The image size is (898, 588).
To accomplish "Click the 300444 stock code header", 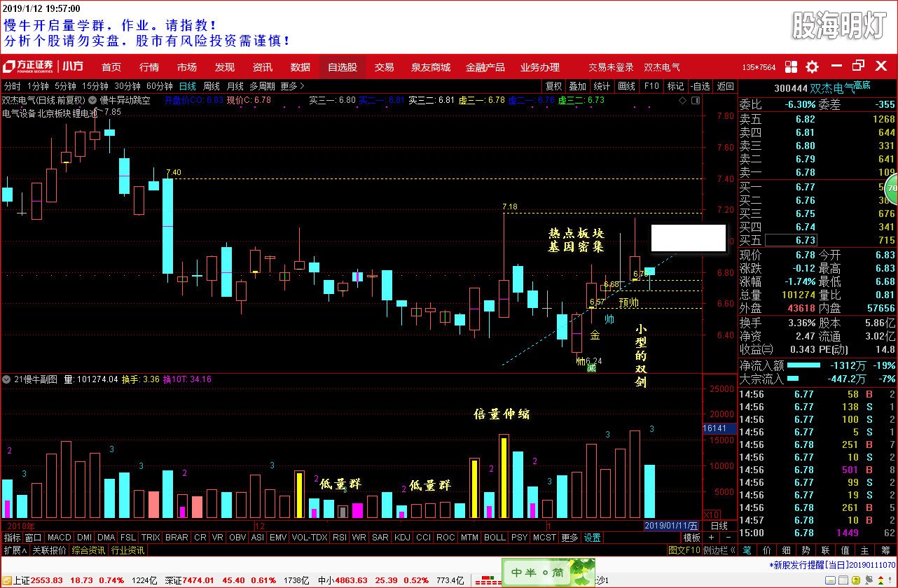I will pos(791,89).
